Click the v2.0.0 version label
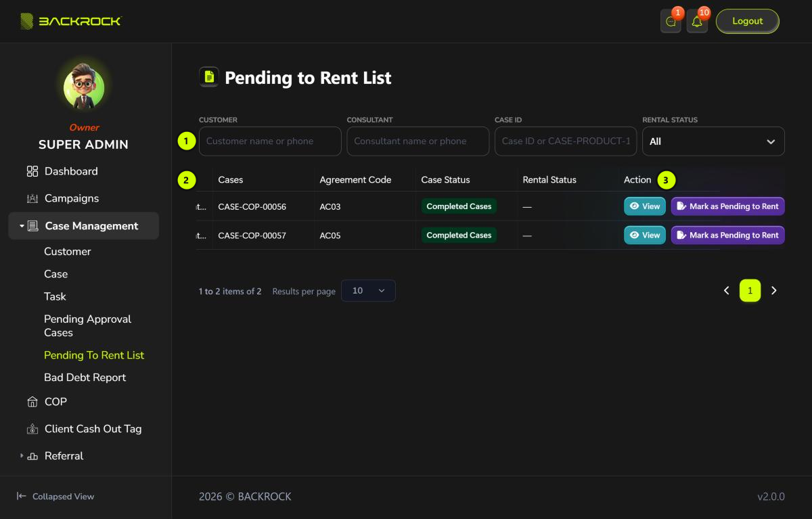812x519 pixels. (771, 497)
